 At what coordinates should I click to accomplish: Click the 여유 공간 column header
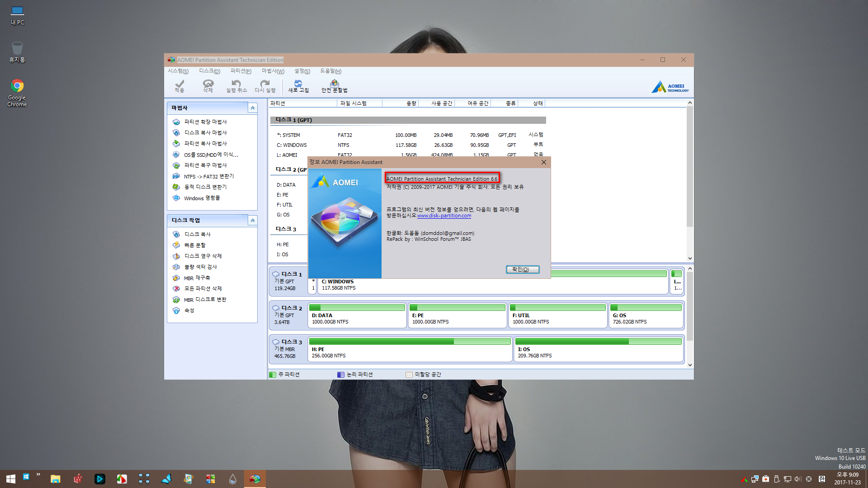pos(473,103)
